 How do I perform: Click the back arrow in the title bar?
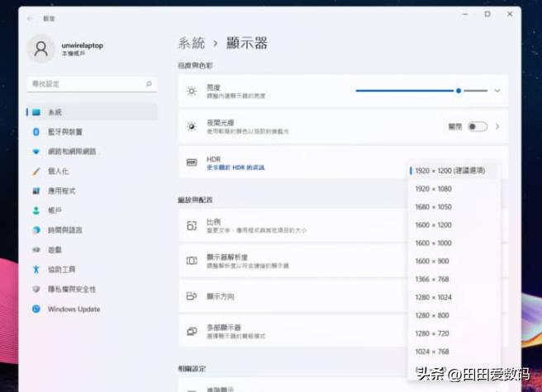point(31,17)
